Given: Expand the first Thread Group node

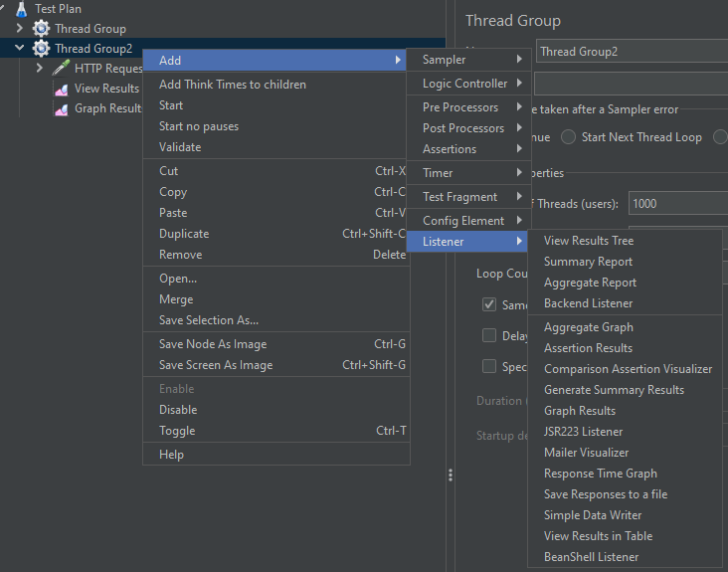Looking at the screenshot, I should click(x=19, y=28).
